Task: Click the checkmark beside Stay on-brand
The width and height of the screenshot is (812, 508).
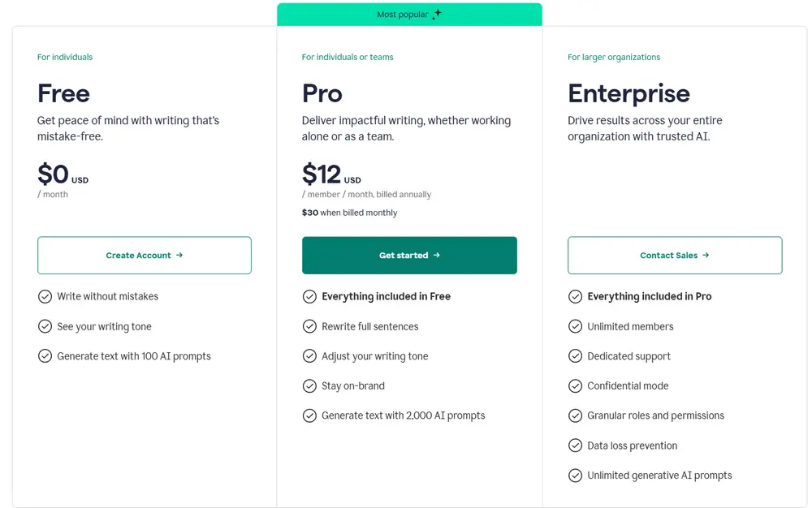Action: click(309, 385)
